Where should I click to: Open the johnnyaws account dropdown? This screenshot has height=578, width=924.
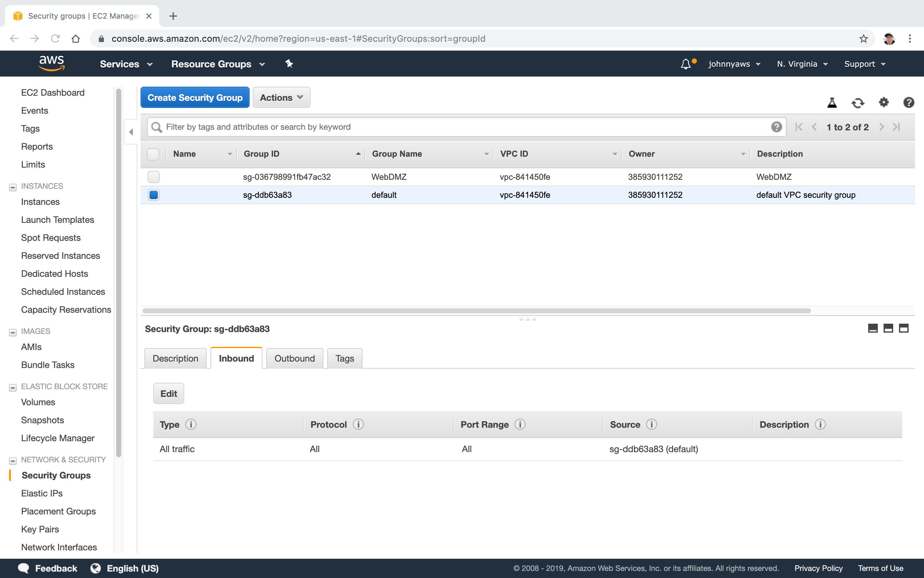coord(734,64)
